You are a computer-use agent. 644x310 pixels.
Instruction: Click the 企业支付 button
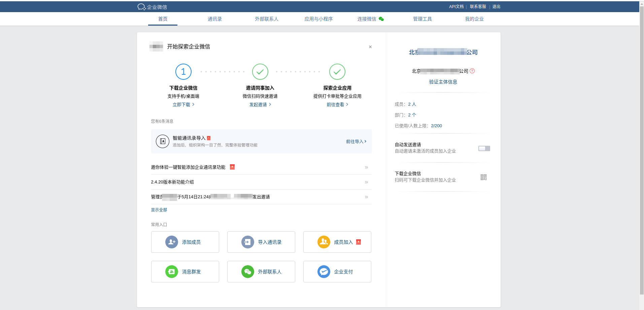point(337,272)
